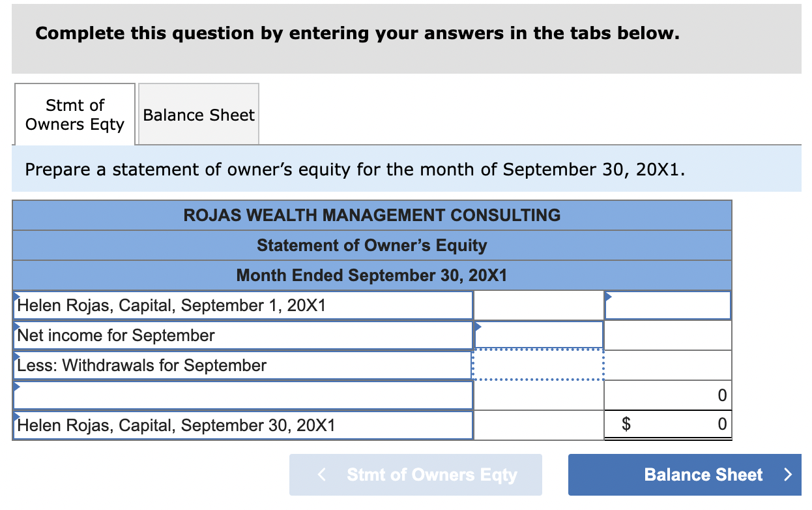Screen dimensions: 812x510
Task: Select the dotted Withdrawals amount input cell
Action: (538, 365)
